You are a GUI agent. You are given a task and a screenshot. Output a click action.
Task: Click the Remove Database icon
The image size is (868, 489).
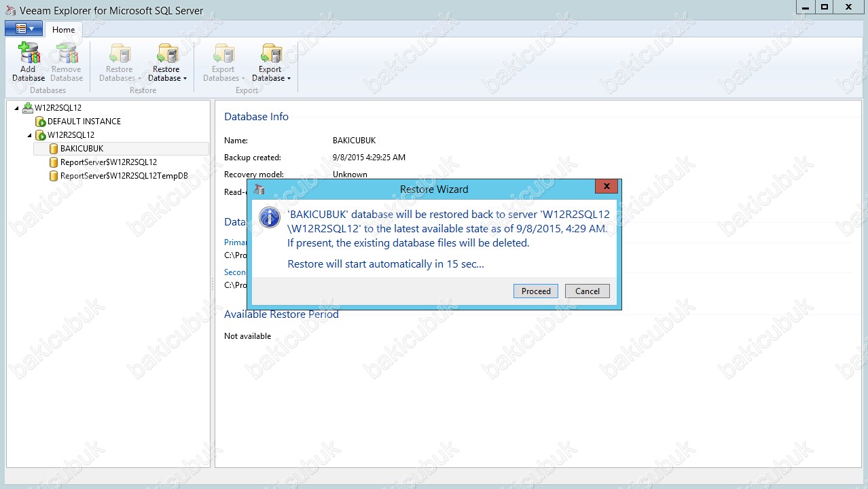pos(67,54)
